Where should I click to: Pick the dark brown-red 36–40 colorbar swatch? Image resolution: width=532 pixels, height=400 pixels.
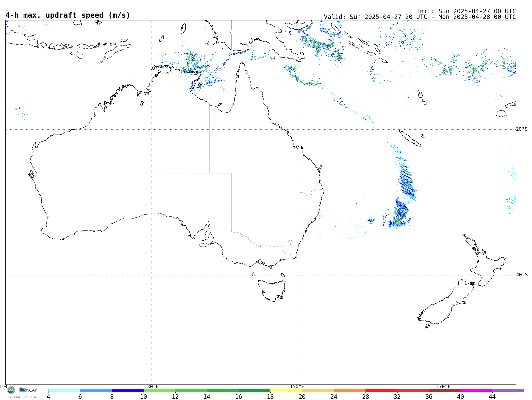click(445, 391)
